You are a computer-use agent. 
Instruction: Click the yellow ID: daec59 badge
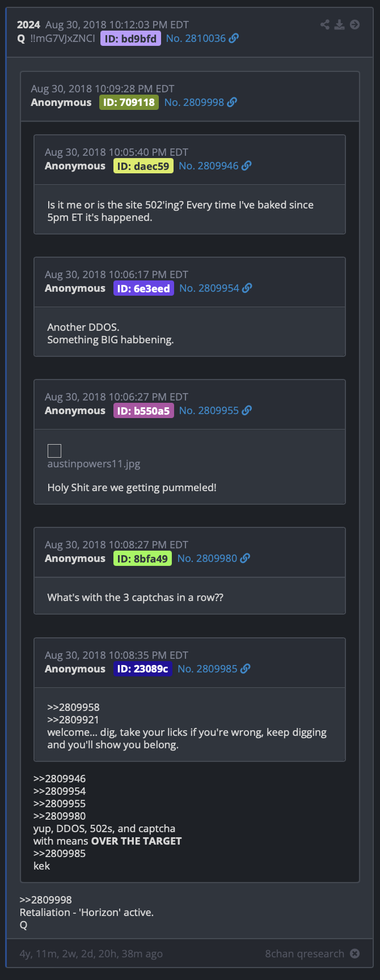click(x=143, y=166)
